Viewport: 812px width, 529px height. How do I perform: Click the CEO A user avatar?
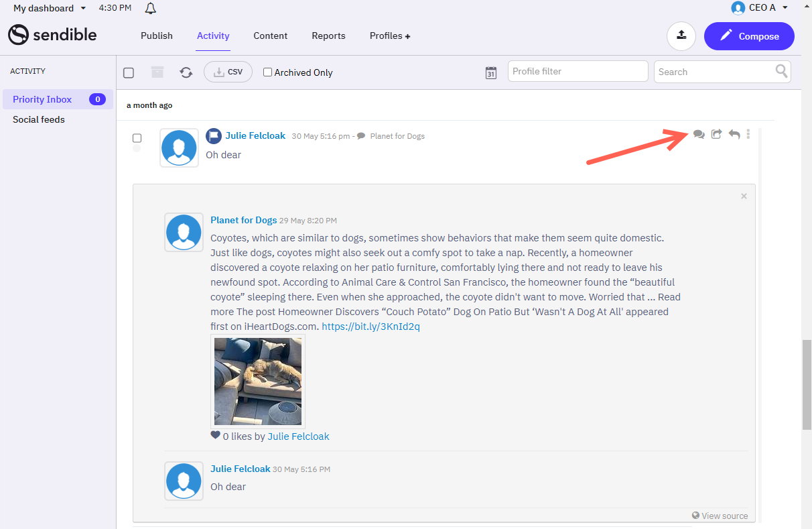738,8
